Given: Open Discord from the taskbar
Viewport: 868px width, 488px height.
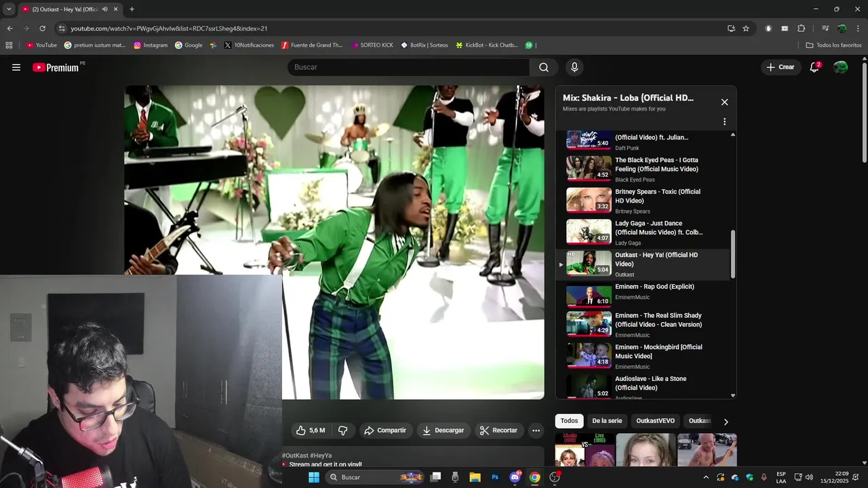Looking at the screenshot, I should point(515,477).
